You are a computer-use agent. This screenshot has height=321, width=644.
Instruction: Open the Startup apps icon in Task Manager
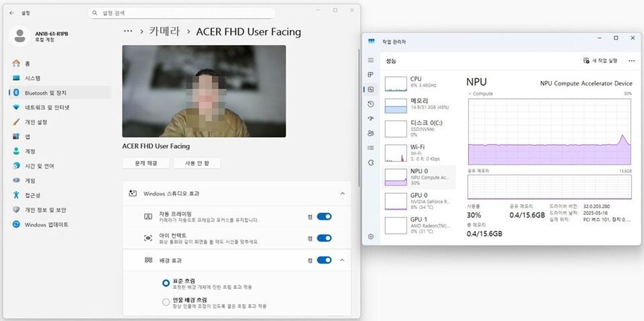coord(371,118)
